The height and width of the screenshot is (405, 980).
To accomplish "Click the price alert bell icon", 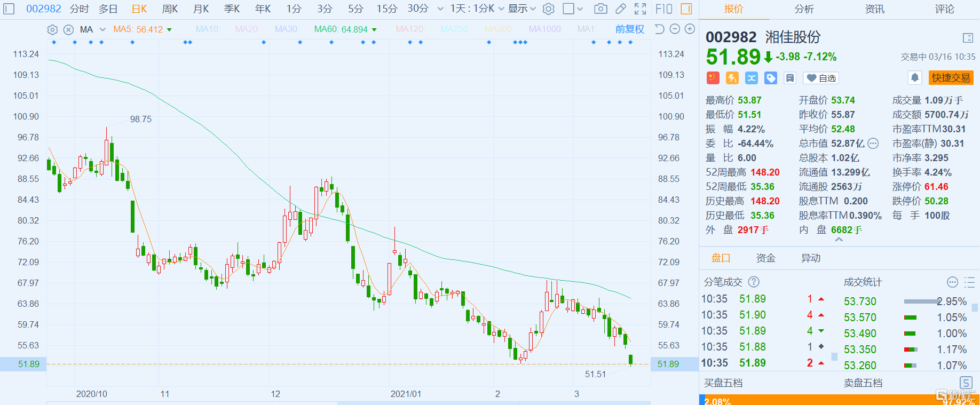I will click(x=914, y=78).
